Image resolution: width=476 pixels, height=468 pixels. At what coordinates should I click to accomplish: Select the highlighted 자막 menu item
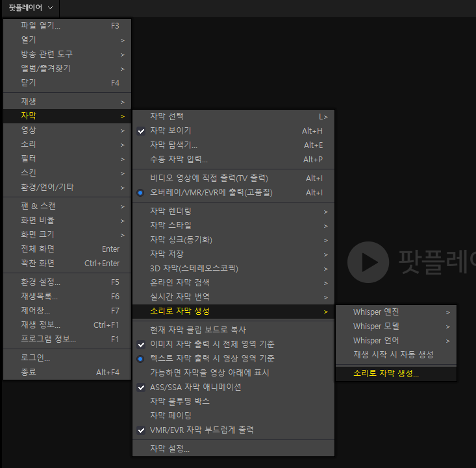point(67,116)
